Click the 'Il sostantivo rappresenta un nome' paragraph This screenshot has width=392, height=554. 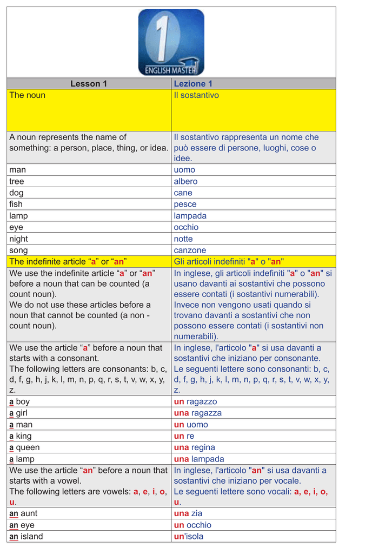[254, 147]
